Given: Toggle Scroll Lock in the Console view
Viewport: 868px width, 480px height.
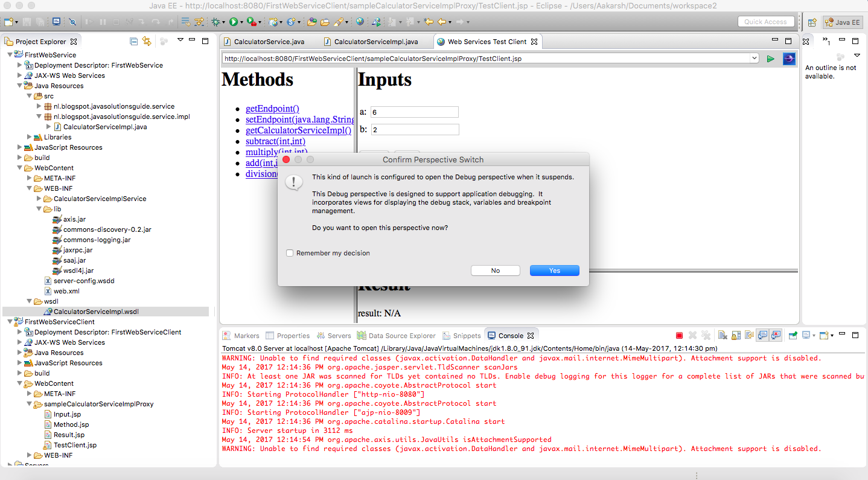Looking at the screenshot, I should [736, 335].
